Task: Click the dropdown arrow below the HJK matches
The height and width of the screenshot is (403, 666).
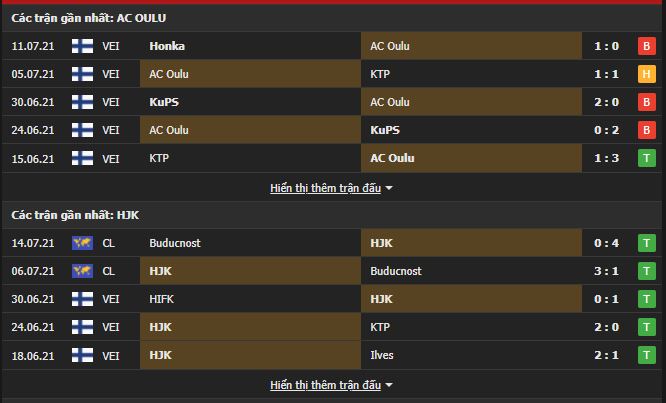Action: click(x=389, y=385)
